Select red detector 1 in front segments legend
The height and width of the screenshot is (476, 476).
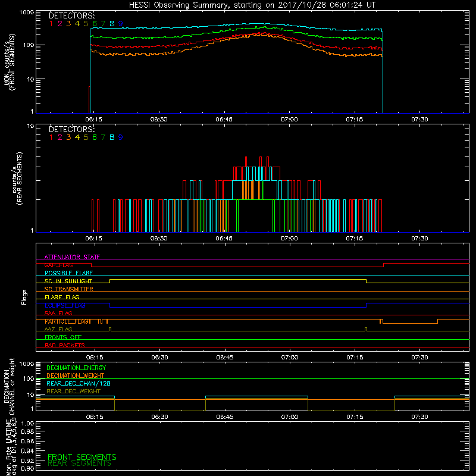(51, 24)
